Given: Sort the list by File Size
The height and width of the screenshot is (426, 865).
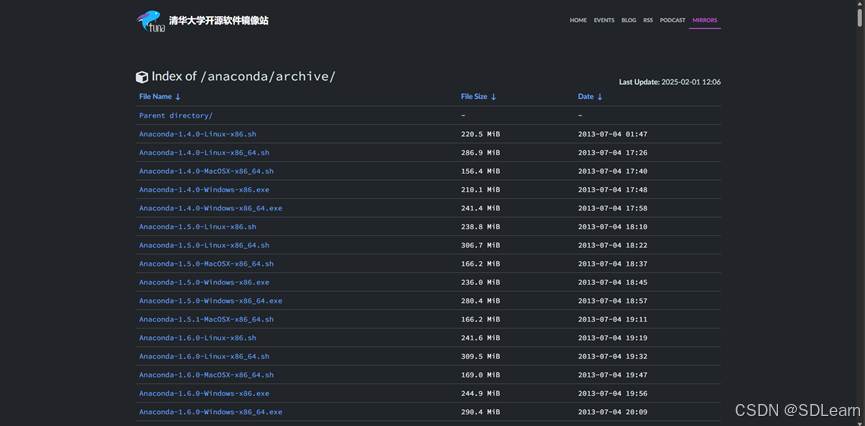Looking at the screenshot, I should tap(478, 97).
